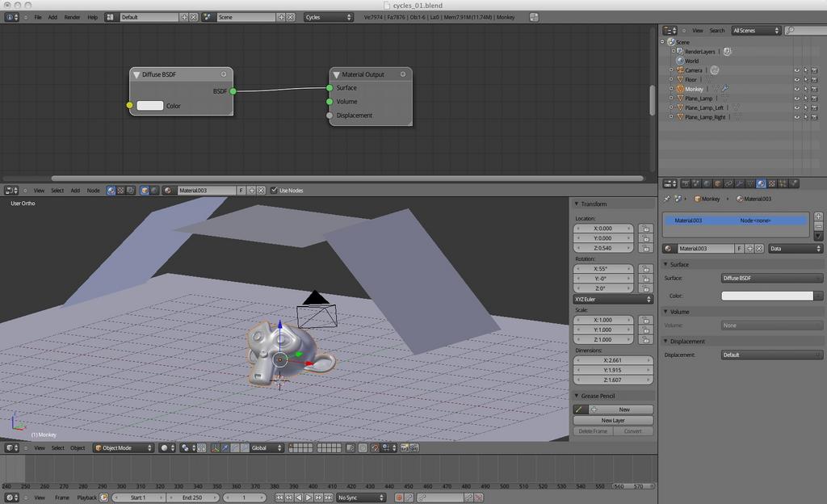Viewport: 827px width, 504px height.
Task: Toggle the Use Nodes checkbox
Action: tap(275, 191)
